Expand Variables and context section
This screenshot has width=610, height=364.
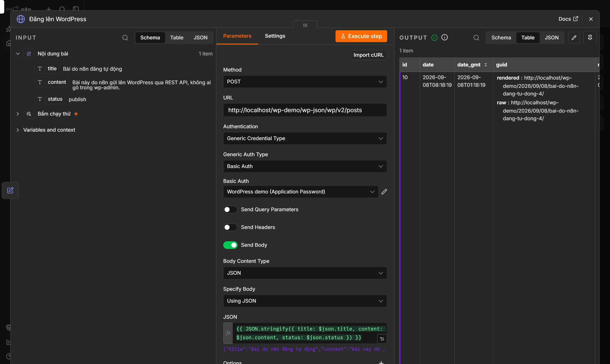[x=18, y=130]
